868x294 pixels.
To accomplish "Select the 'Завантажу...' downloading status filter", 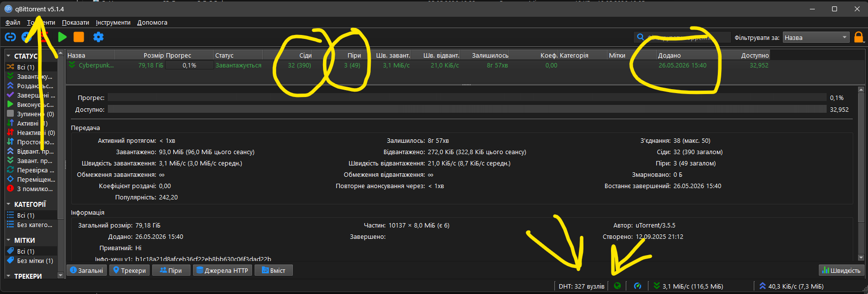I will click(x=32, y=76).
